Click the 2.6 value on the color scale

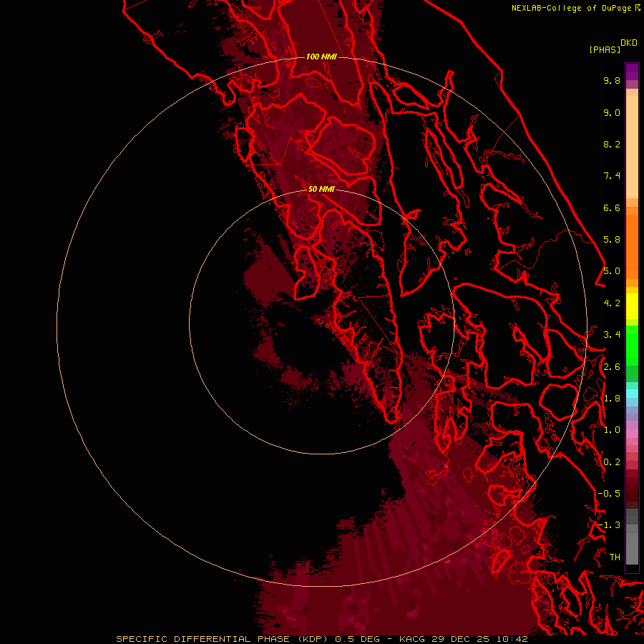point(612,367)
